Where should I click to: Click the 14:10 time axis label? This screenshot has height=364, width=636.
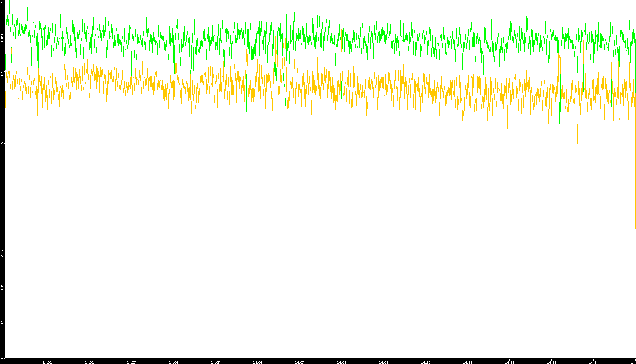[425, 362]
